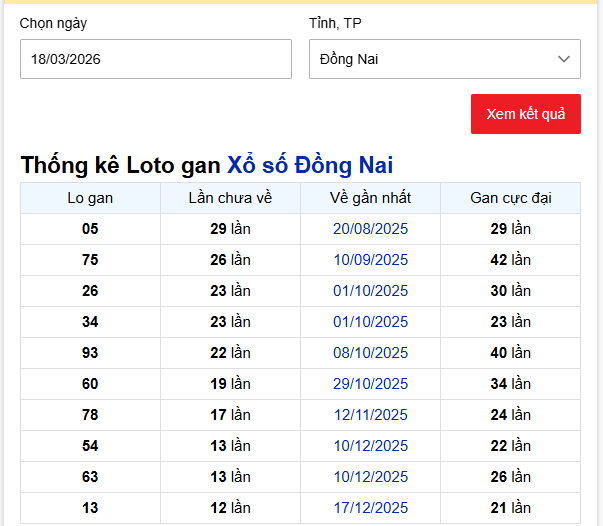Open the 08/10/2025 date link

tap(370, 353)
